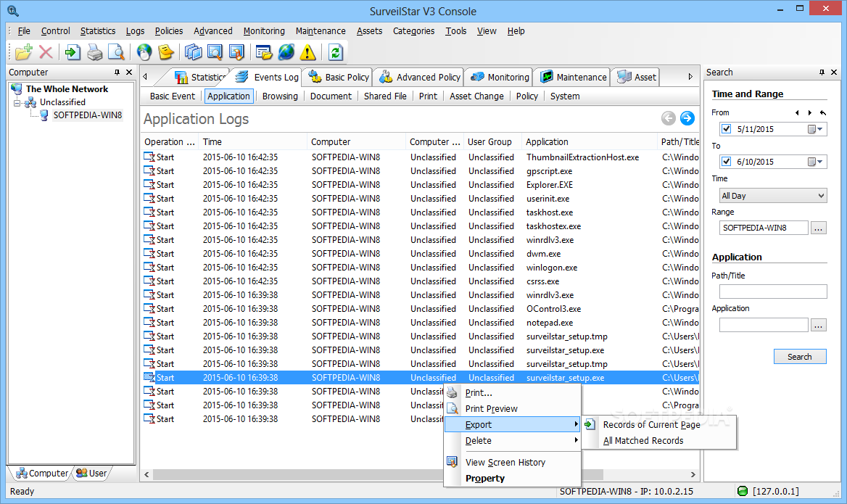Click the blue Internet Explorer-style globe toolbar icon
Viewport: 847px width, 504px height.
point(286,52)
